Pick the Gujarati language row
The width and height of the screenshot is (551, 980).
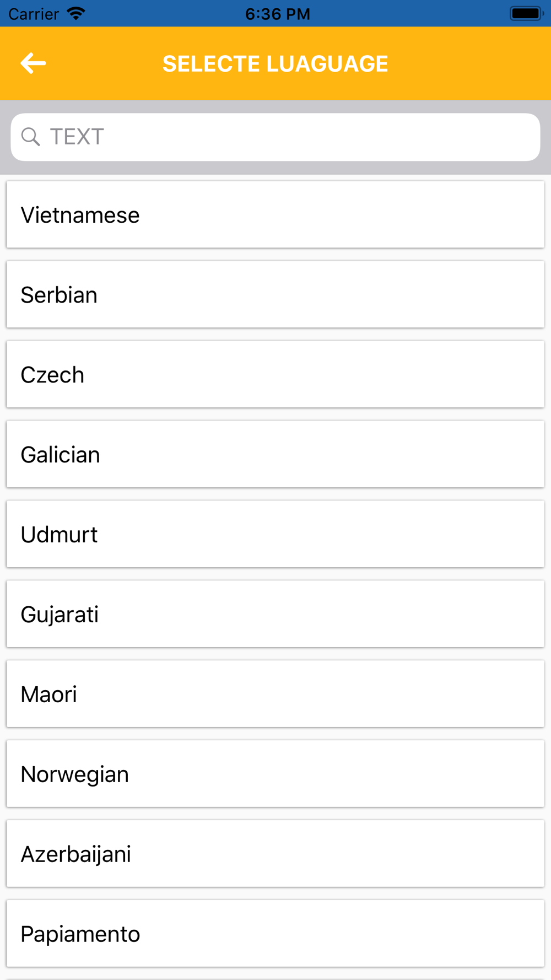pyautogui.click(x=275, y=614)
